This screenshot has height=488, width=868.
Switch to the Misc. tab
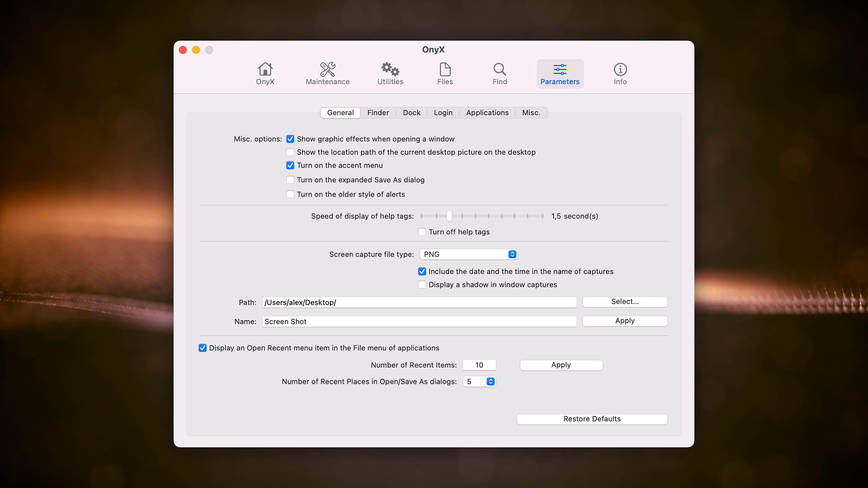[x=531, y=113]
